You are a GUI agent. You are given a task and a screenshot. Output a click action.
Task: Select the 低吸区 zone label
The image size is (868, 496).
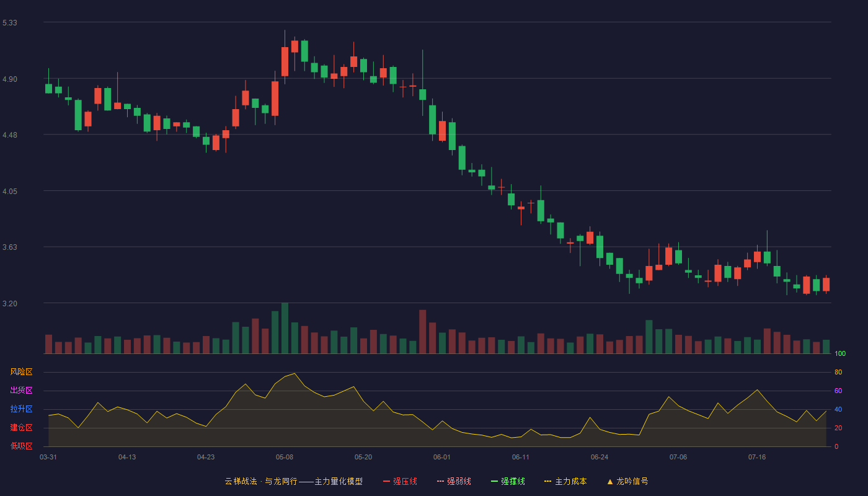(21, 446)
